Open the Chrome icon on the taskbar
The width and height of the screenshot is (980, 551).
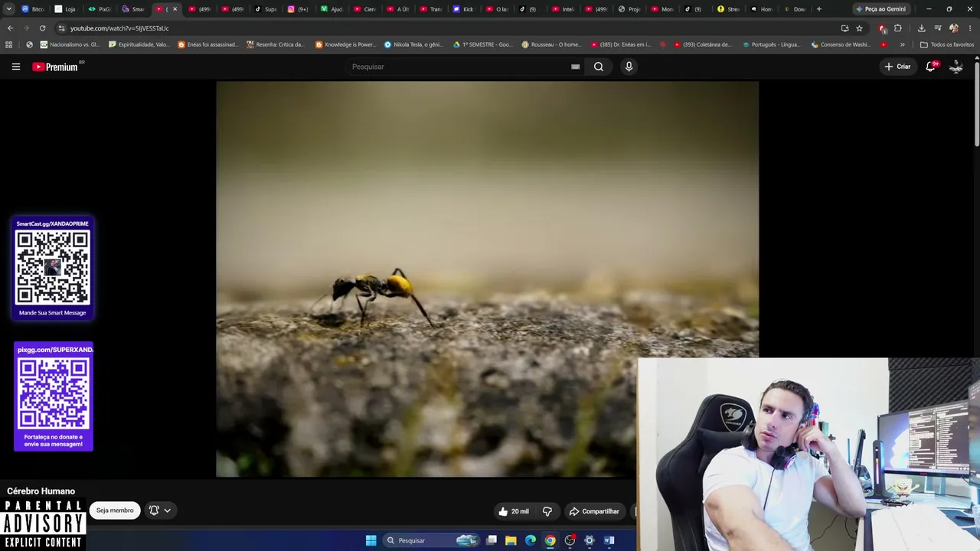[550, 540]
